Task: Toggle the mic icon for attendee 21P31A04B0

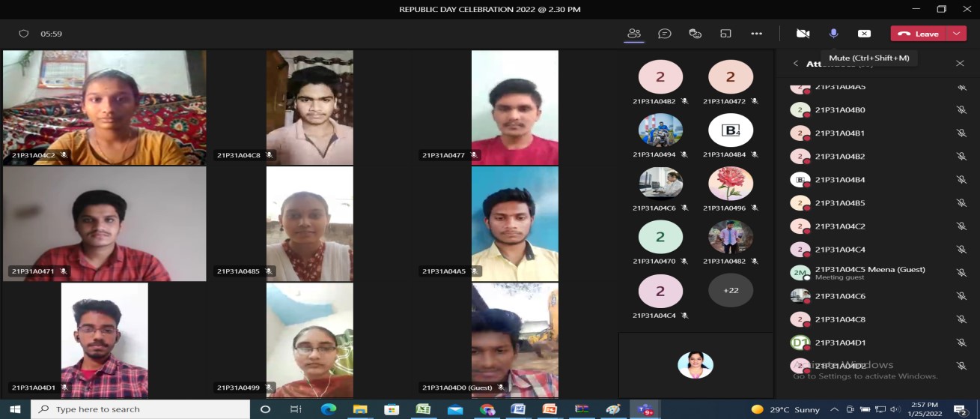Action: (962, 110)
